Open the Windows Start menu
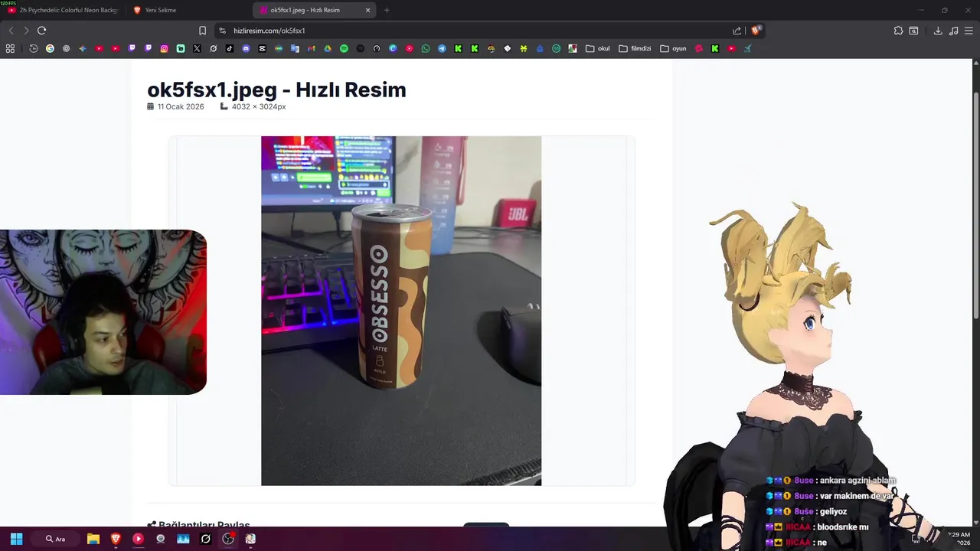Viewport: 980px width, 551px height. coord(17,539)
